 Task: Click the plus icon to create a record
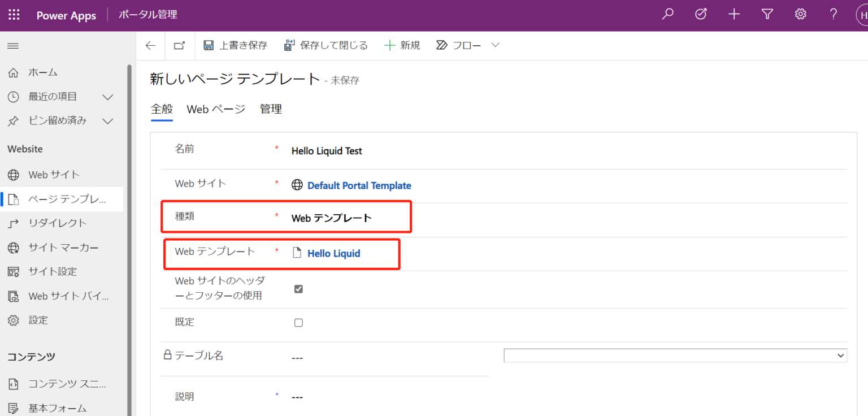(x=734, y=14)
